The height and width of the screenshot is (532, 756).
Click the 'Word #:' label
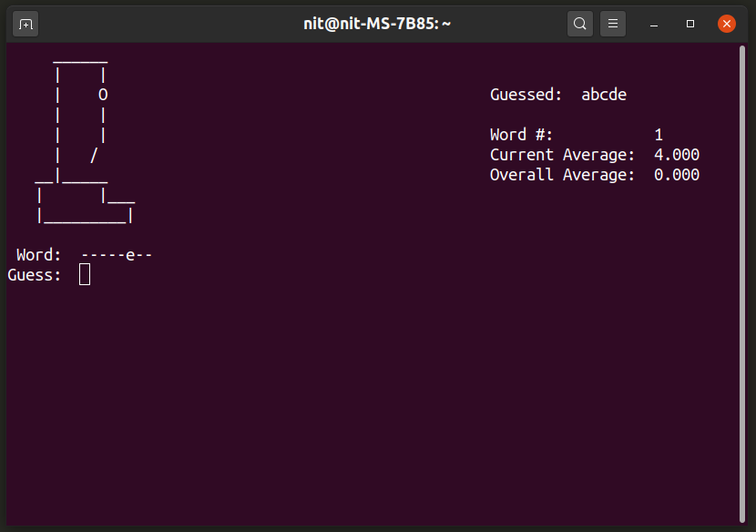click(522, 135)
